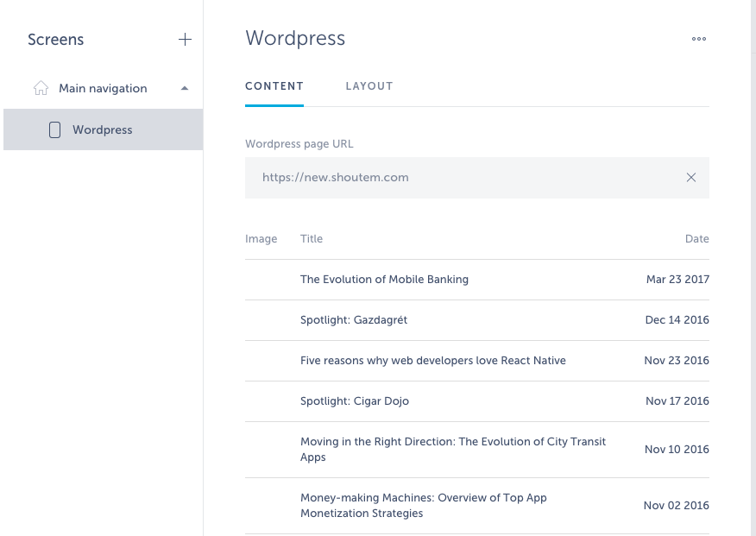Click the date 'Mar 23 2017'
Screen dimensions: 756x536
coord(677,280)
